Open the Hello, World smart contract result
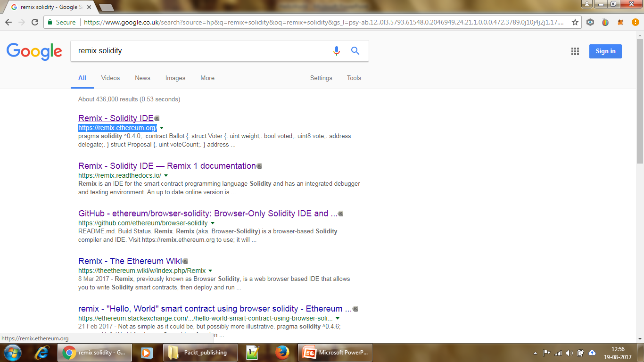This screenshot has width=644, height=362. [x=215, y=309]
